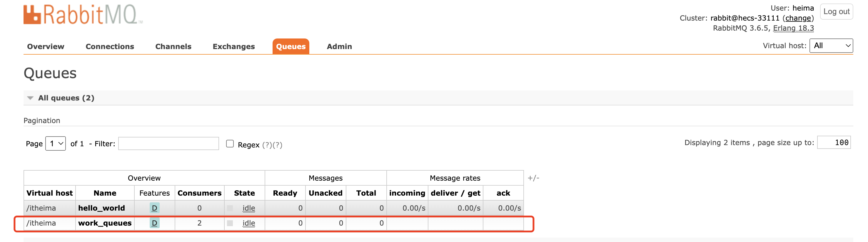Open the Virtual host selector

[x=831, y=46]
